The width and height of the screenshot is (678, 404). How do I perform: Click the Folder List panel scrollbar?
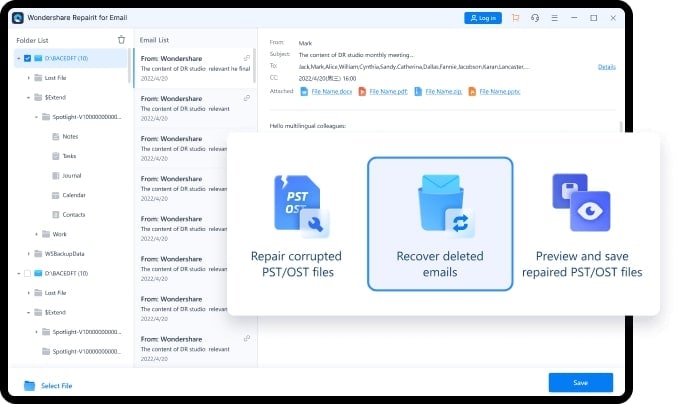[129, 66]
